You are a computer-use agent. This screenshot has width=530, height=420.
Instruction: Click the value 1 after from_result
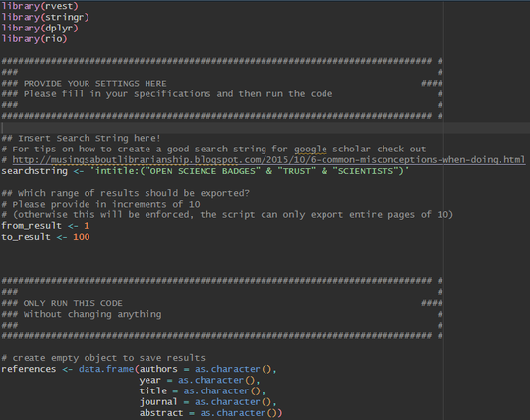tap(87, 226)
